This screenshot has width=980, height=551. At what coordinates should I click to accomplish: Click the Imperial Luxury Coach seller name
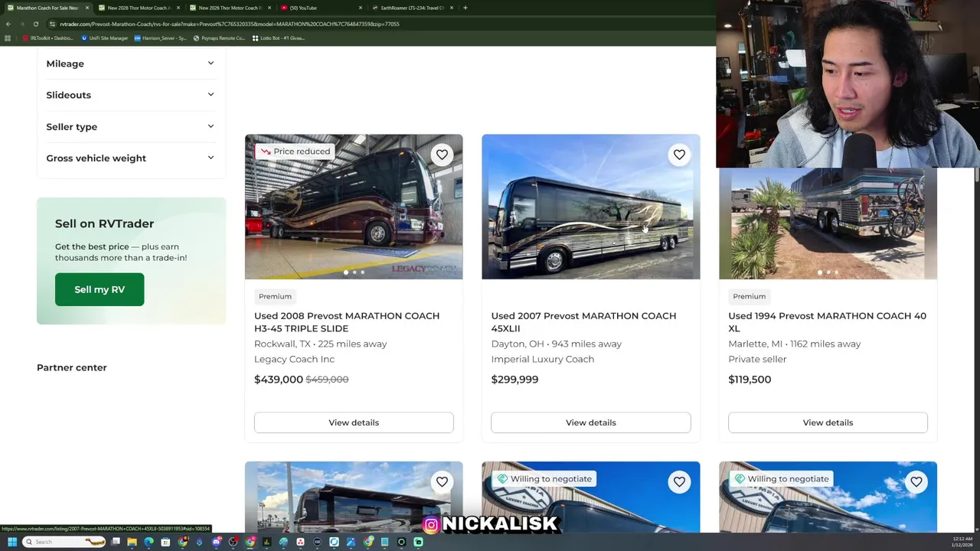(543, 359)
